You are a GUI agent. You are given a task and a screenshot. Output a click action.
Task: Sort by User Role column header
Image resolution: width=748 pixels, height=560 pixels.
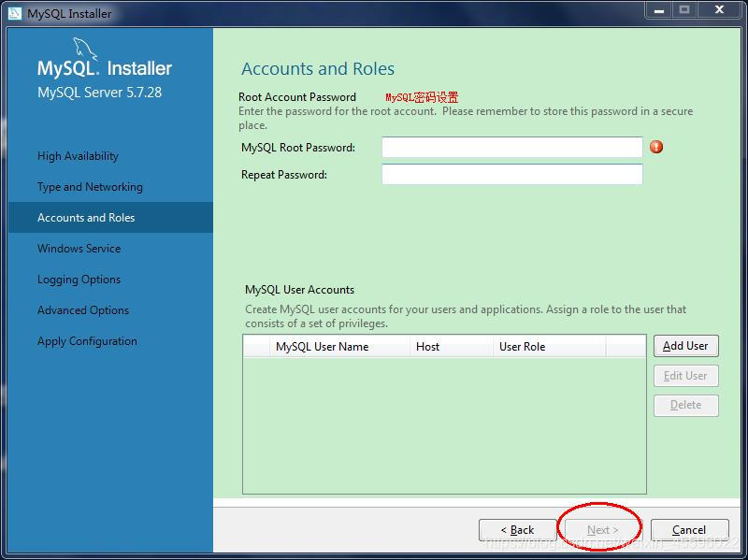pos(550,346)
